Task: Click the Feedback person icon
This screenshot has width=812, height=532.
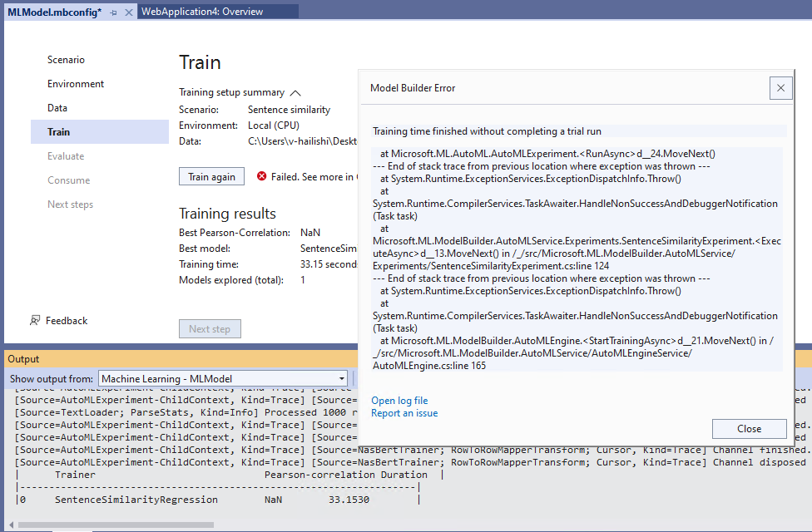Action: [35, 320]
